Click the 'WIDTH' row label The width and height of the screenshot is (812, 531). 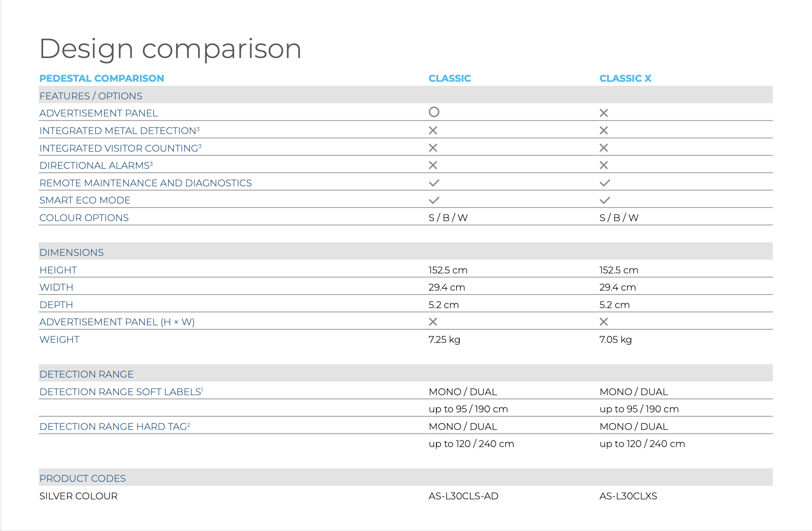point(56,287)
